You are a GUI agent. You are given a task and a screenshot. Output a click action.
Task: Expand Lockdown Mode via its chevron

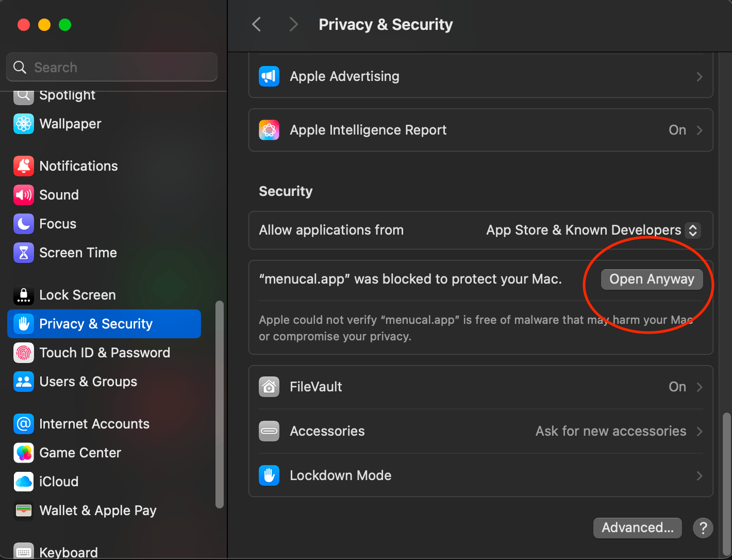(700, 476)
